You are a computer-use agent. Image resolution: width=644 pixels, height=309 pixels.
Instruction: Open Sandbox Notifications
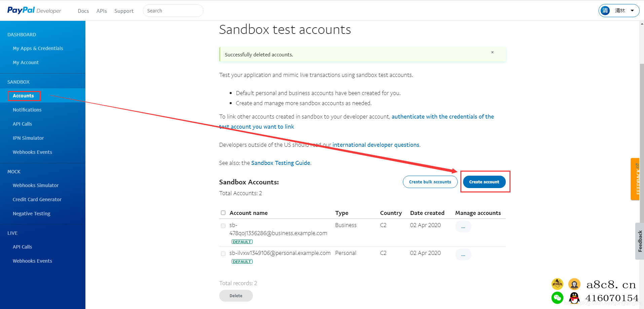click(27, 110)
